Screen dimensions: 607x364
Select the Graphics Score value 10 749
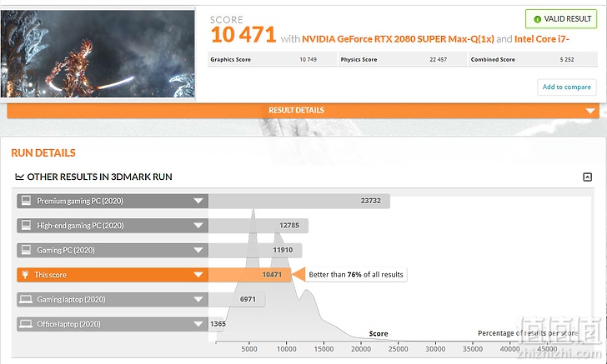[x=309, y=60]
